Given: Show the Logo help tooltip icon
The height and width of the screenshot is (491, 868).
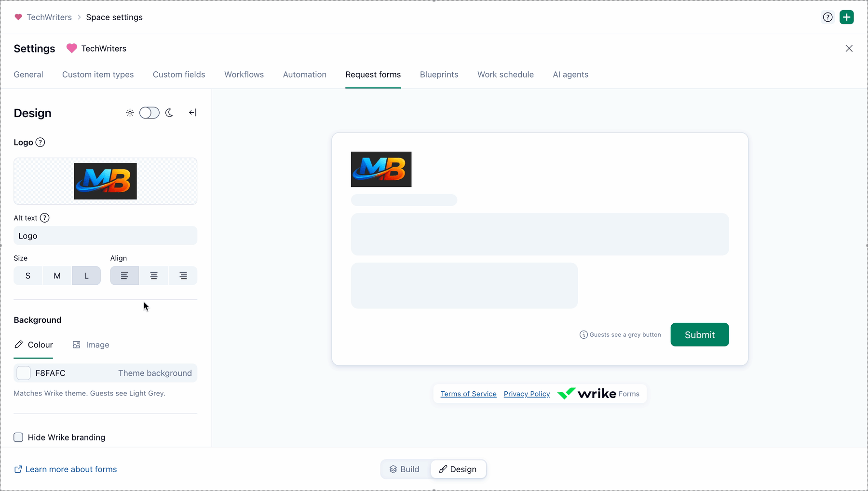Looking at the screenshot, I should point(41,142).
